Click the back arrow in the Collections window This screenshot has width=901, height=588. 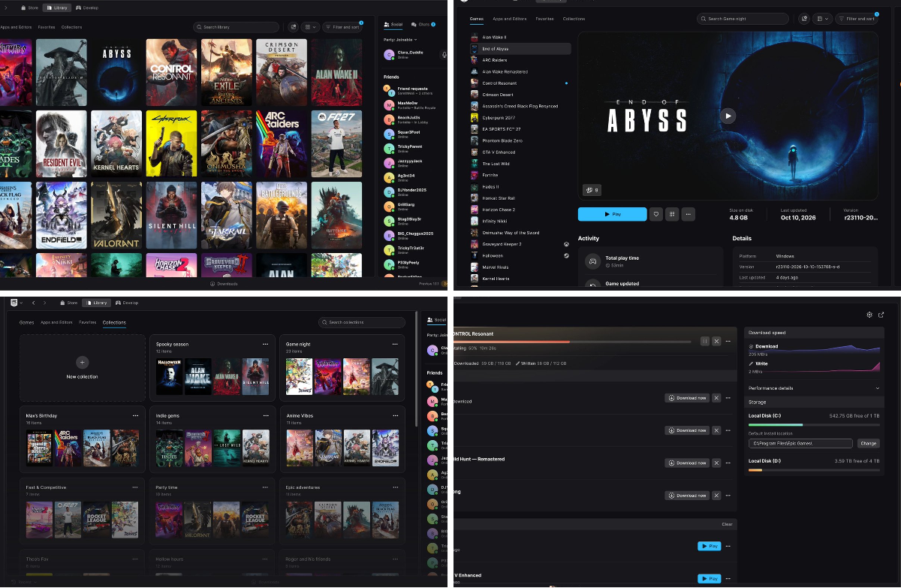(x=33, y=303)
